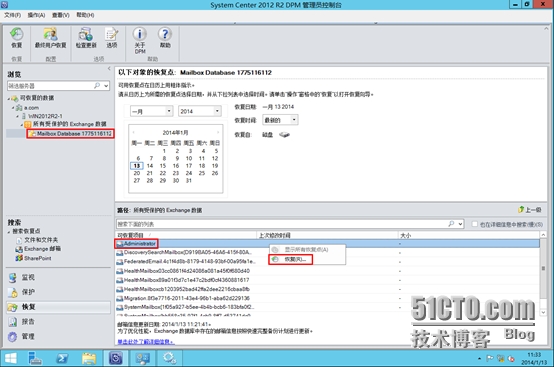Open the list search dropdown arrow
Viewport: 554px width, 367px height.
460,224
